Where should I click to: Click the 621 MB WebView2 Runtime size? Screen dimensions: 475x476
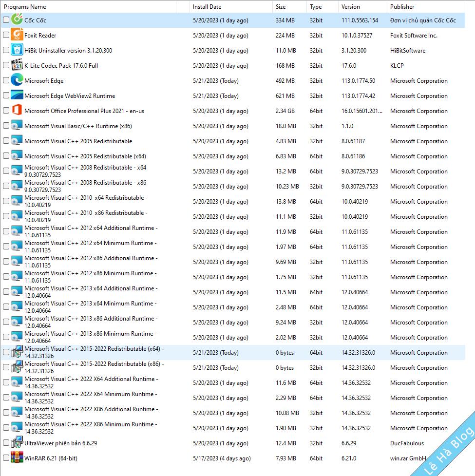click(285, 96)
